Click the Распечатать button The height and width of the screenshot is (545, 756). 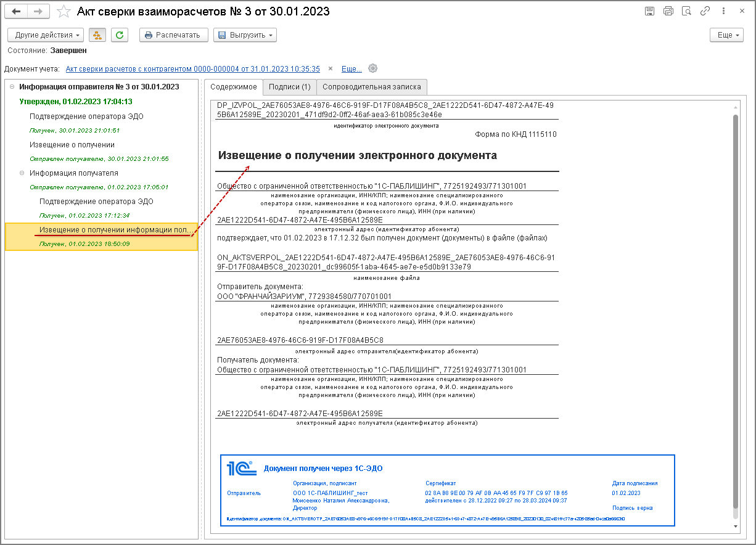tap(173, 35)
